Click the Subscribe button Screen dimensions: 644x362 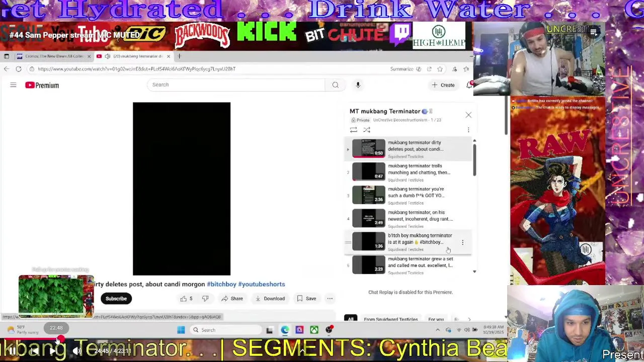[116, 299]
